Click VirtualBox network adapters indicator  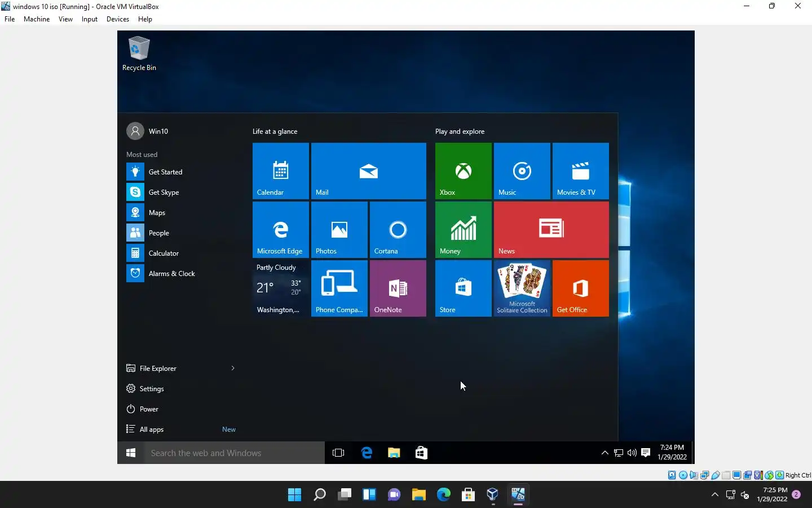[x=704, y=475]
